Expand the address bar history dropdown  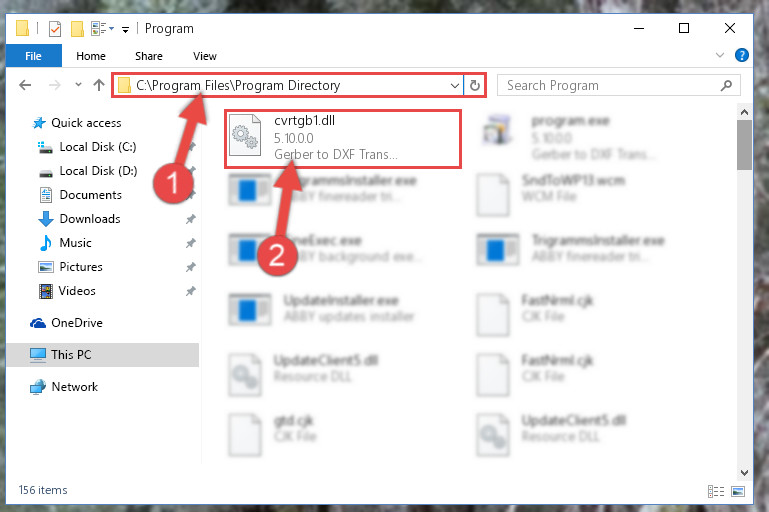tap(455, 85)
